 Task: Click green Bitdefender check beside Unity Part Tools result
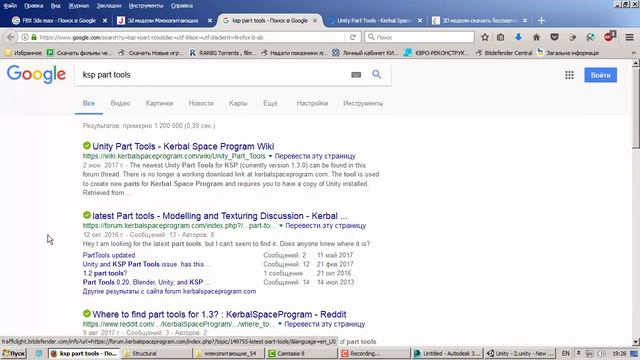pyautogui.click(x=87, y=146)
